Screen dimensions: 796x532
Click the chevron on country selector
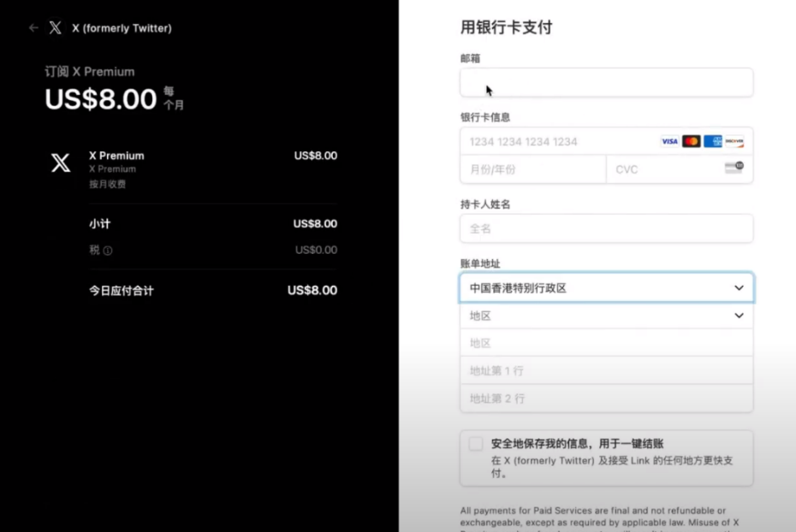739,288
